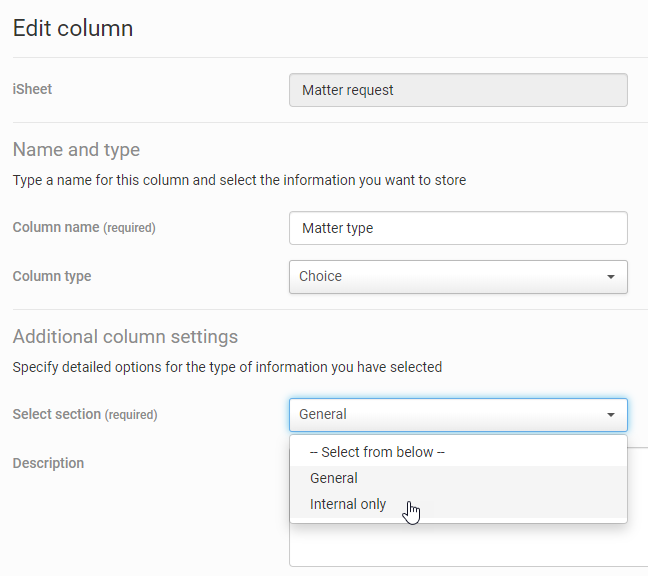Click the "Specify detailed options" helper text
Screen dimensions: 648x576
227,367
